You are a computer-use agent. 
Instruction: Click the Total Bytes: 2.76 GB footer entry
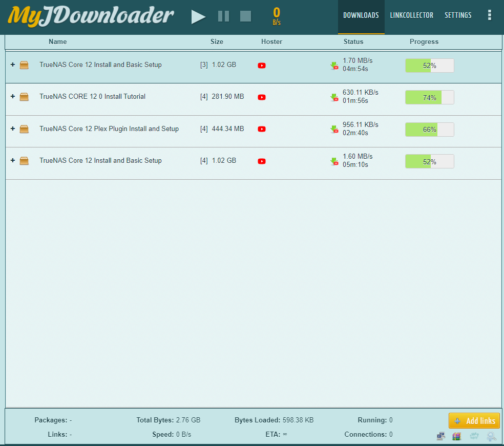pyautogui.click(x=169, y=420)
